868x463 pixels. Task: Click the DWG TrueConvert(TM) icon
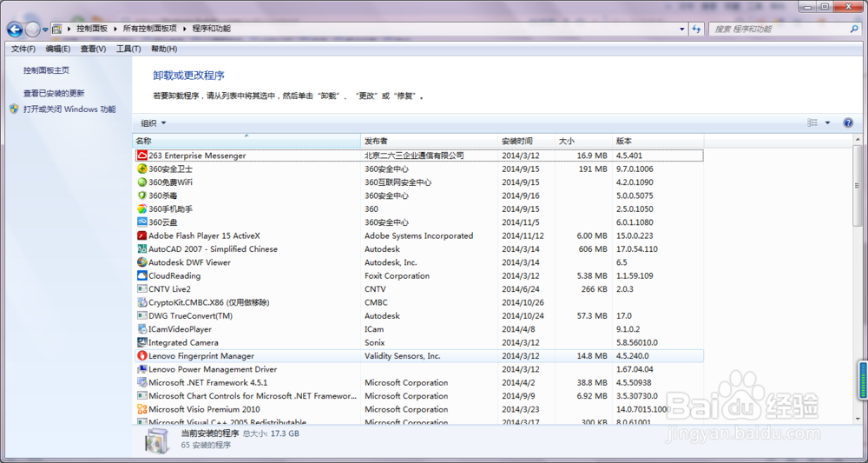(141, 315)
